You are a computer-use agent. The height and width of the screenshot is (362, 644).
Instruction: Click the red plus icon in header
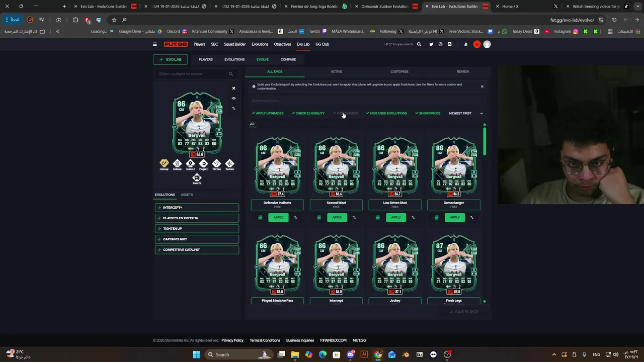(476, 44)
